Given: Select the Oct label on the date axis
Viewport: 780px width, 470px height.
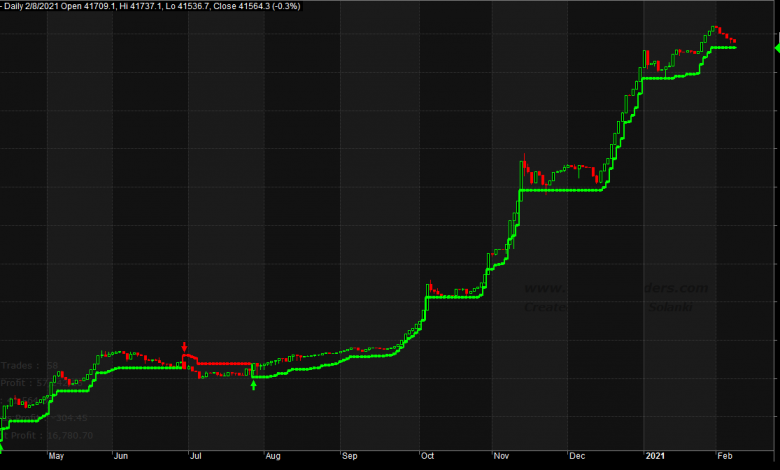Looking at the screenshot, I should click(x=426, y=457).
